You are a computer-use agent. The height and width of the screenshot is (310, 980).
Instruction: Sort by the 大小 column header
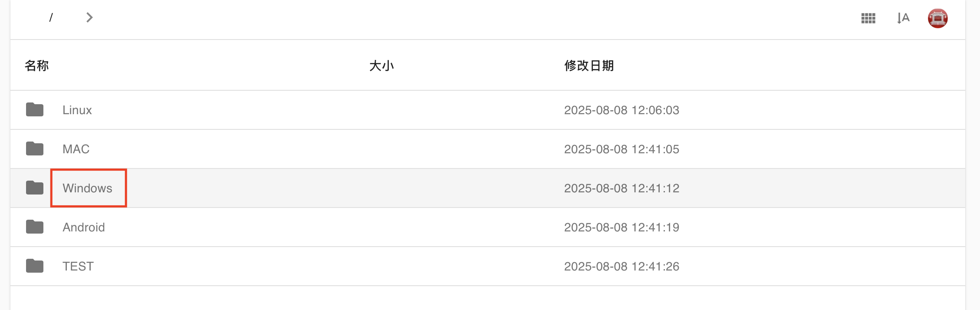(381, 66)
